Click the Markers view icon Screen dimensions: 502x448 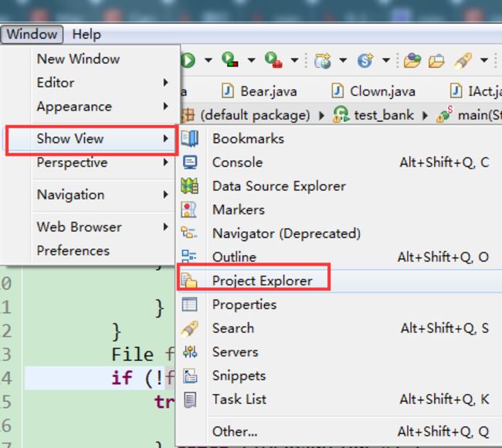189,210
